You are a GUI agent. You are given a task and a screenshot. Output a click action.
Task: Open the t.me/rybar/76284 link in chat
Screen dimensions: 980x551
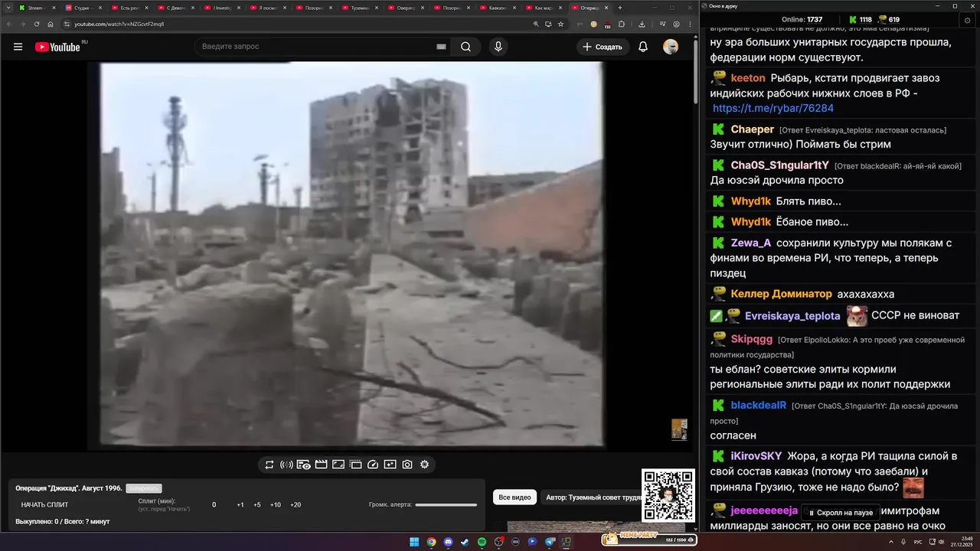click(x=773, y=109)
